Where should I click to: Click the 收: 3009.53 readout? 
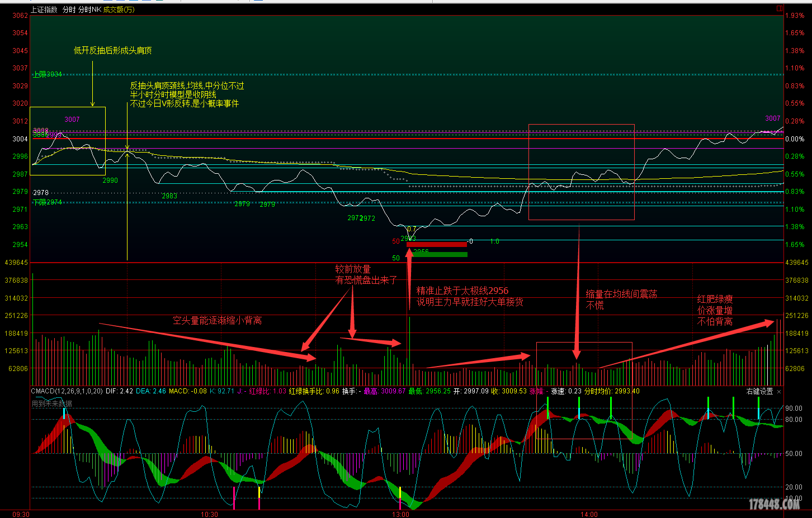coord(509,391)
